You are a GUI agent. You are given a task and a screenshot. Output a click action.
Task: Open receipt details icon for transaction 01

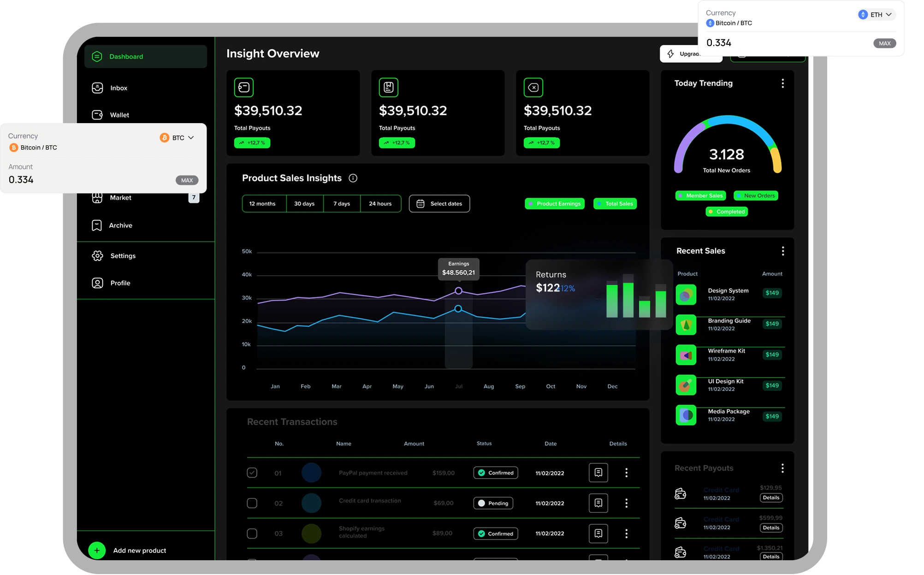click(598, 473)
